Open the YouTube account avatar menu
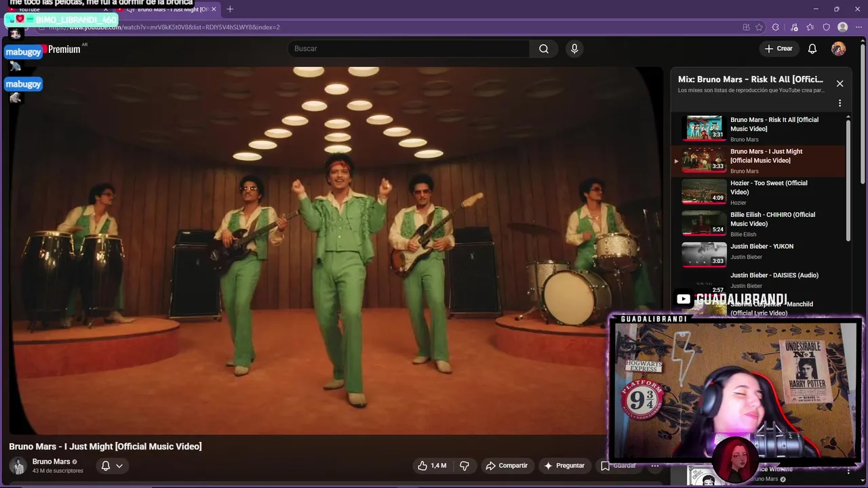The width and height of the screenshot is (868, 488). point(839,49)
